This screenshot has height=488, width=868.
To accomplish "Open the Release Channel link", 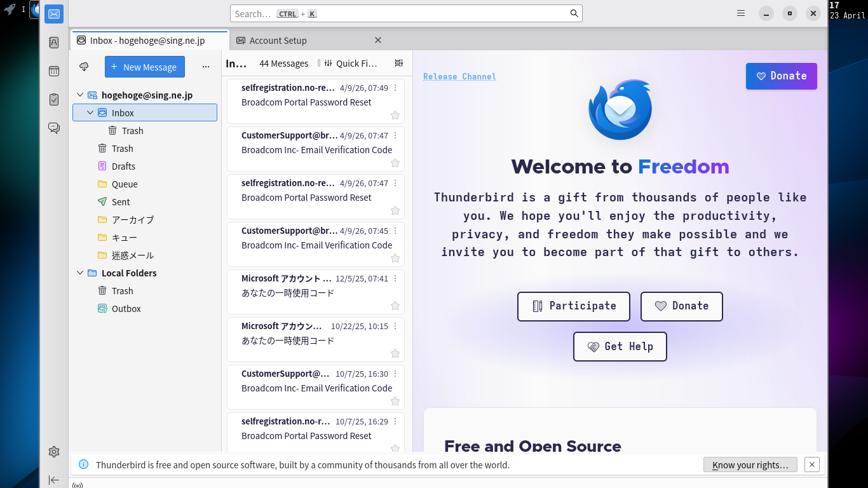I will 460,77.
